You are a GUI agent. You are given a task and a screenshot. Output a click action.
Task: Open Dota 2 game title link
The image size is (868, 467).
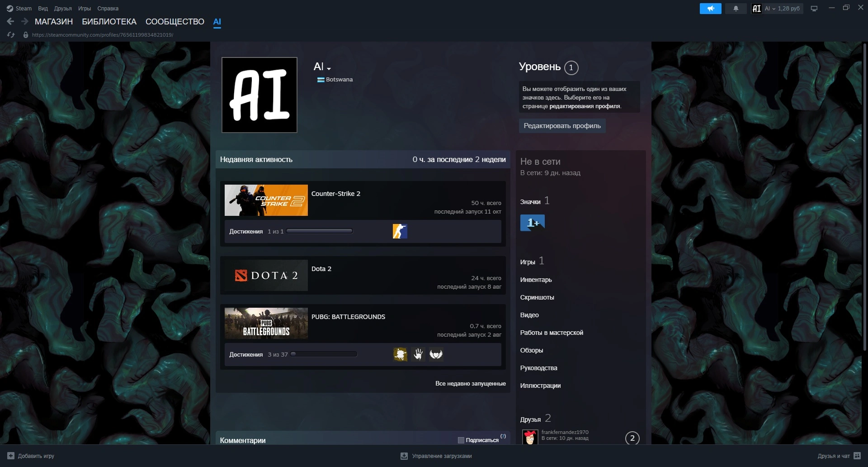pos(321,269)
